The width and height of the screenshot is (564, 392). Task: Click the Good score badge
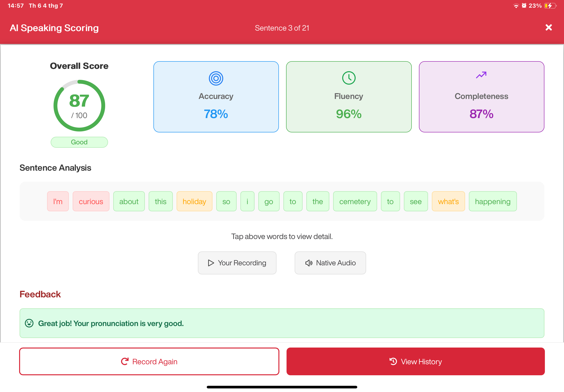(x=79, y=142)
